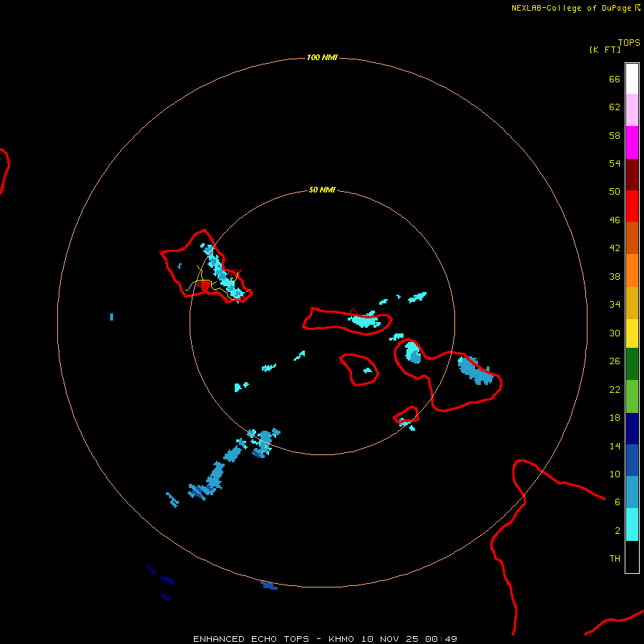Click the dark green 30 kft swatch

tap(632, 364)
